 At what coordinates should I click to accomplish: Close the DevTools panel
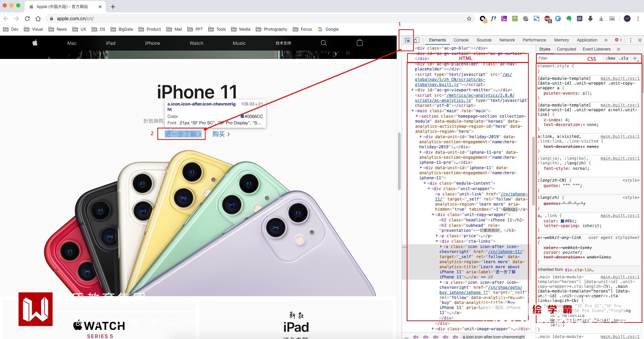(640, 40)
